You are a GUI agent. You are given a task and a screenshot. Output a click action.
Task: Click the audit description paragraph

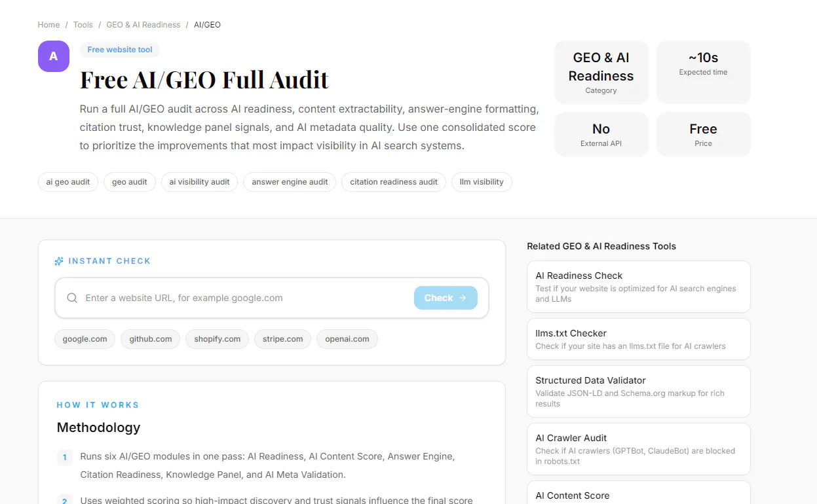(x=309, y=127)
